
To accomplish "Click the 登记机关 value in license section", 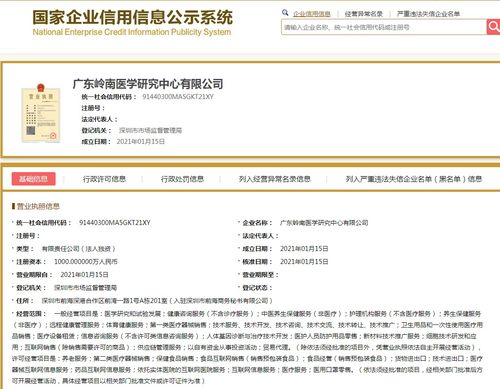I will click(85, 287).
